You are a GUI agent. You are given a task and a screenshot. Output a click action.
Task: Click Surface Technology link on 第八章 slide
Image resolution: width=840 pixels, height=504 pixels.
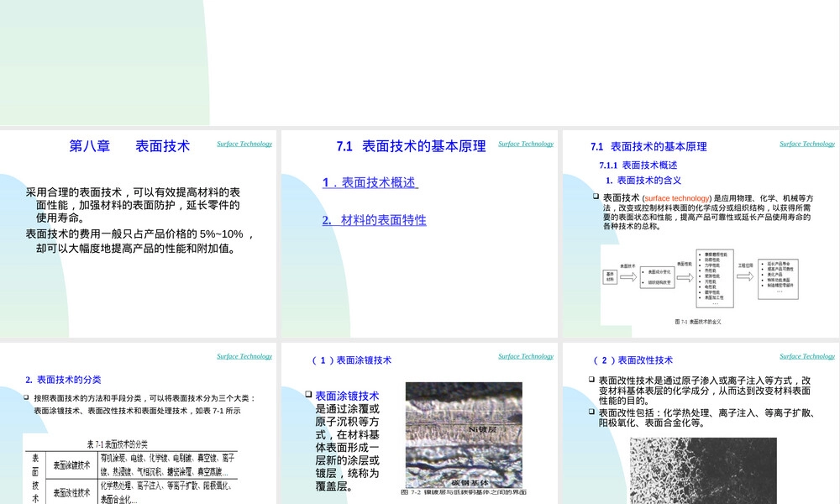coord(244,144)
